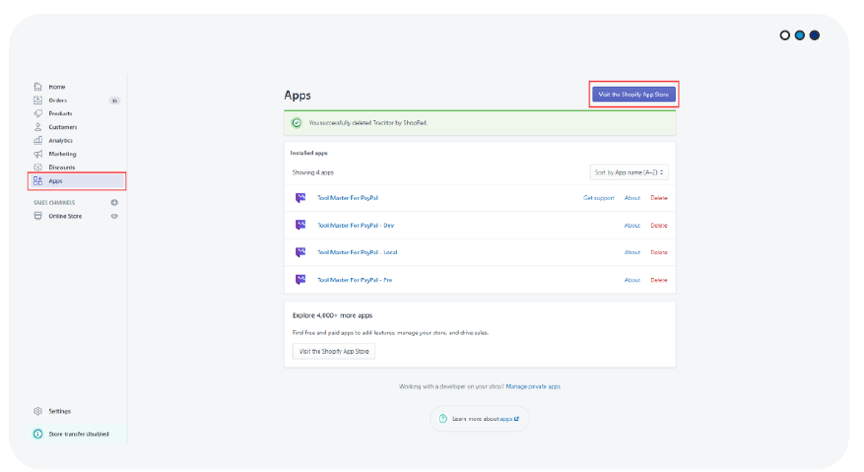
Task: Click Get support for Tool Master For PayPal
Action: pyautogui.click(x=598, y=198)
